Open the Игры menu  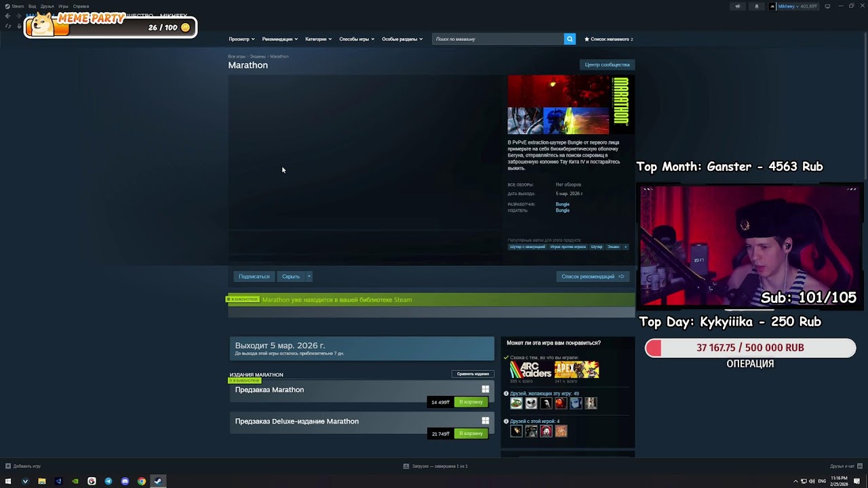63,6
